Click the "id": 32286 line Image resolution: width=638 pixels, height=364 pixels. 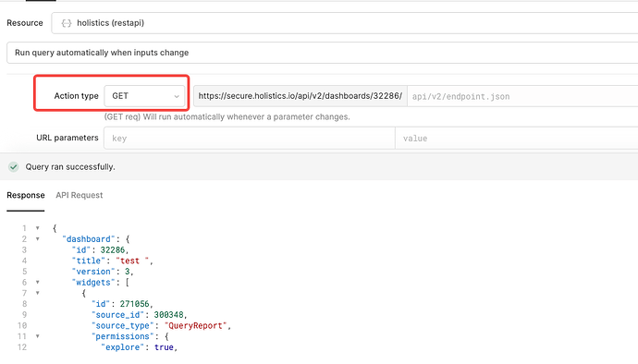click(x=101, y=249)
